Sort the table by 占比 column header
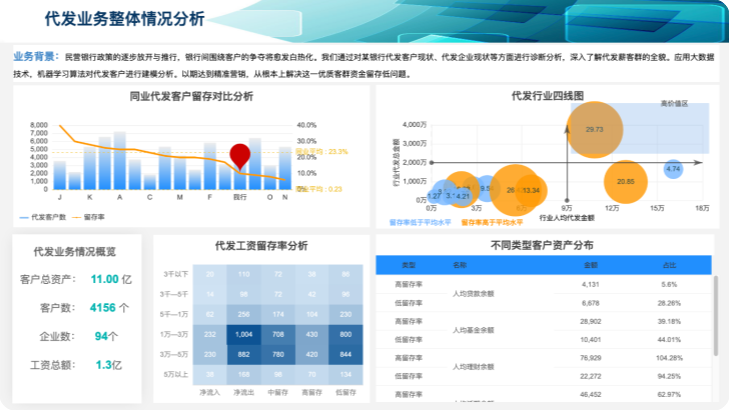Image resolution: width=729 pixels, height=410 pixels. coord(669,265)
